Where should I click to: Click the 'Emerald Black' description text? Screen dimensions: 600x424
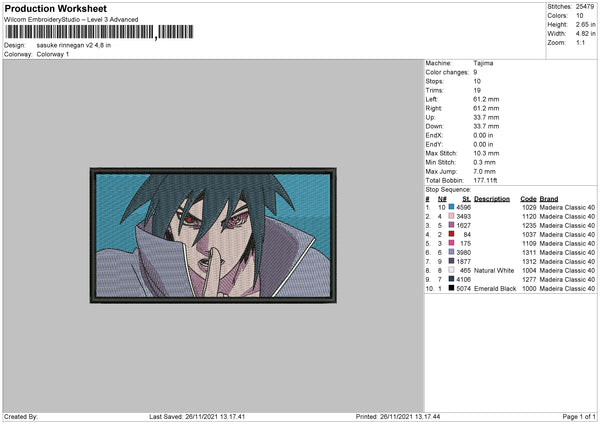[x=495, y=289]
